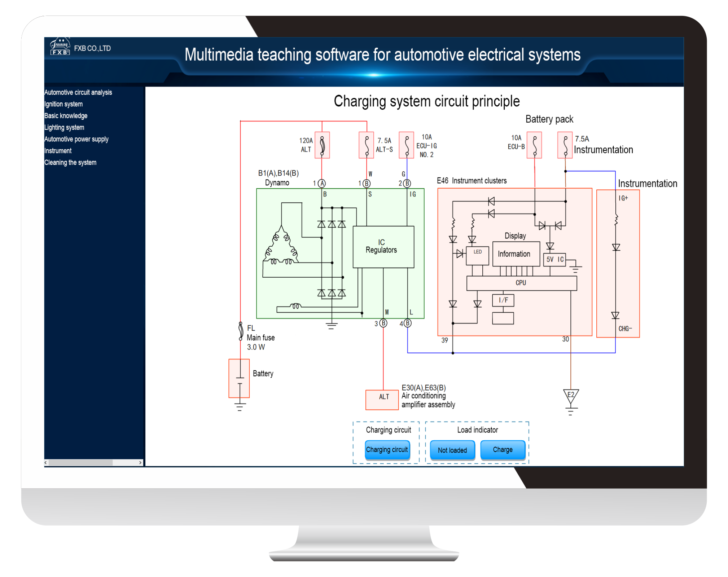Click the Battery symbol box

coord(239,378)
